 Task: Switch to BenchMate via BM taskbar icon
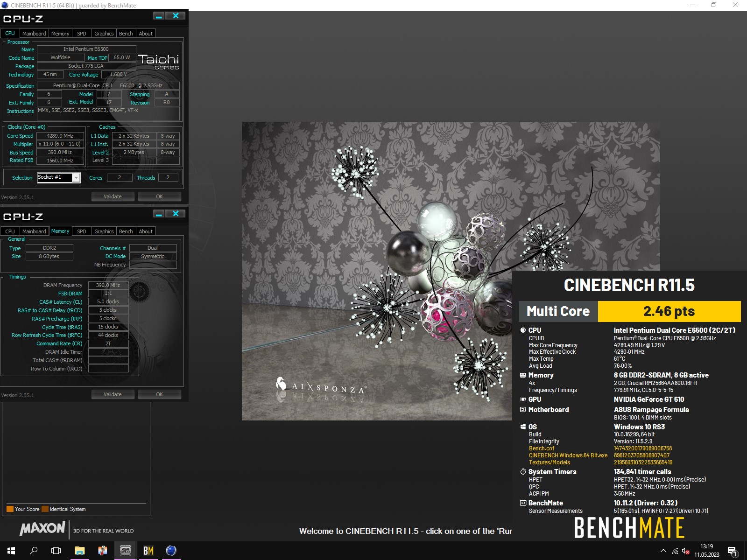pyautogui.click(x=148, y=551)
